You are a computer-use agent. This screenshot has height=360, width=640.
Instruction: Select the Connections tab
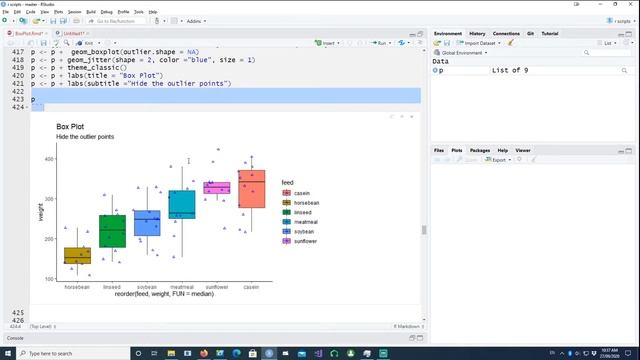506,33
